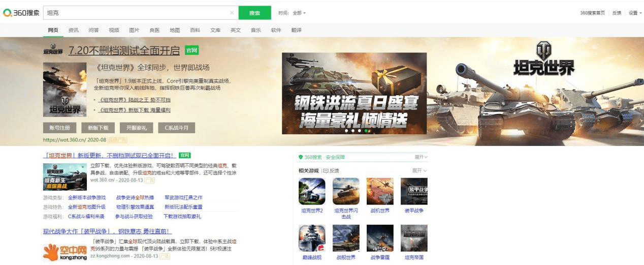This screenshot has height=265, width=644.
Task: Switch to the 软件 tab
Action: [276, 30]
